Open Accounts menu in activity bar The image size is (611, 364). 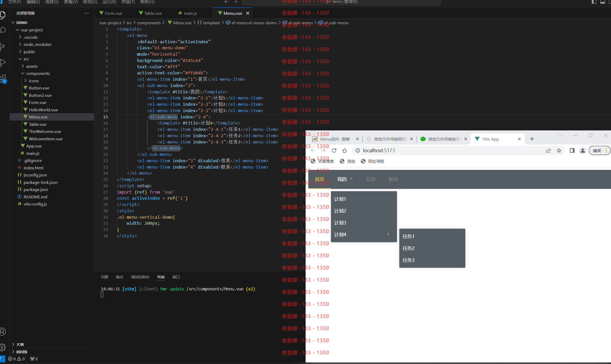tap(3, 332)
